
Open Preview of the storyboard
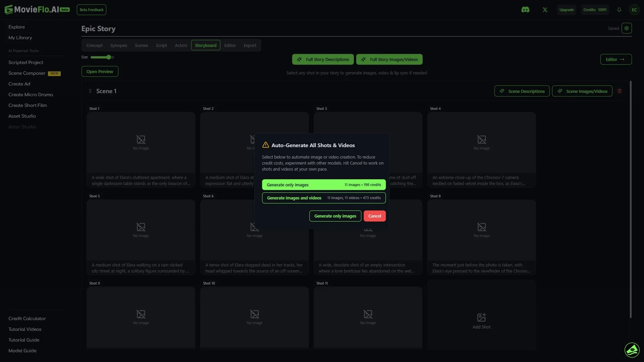point(100,71)
